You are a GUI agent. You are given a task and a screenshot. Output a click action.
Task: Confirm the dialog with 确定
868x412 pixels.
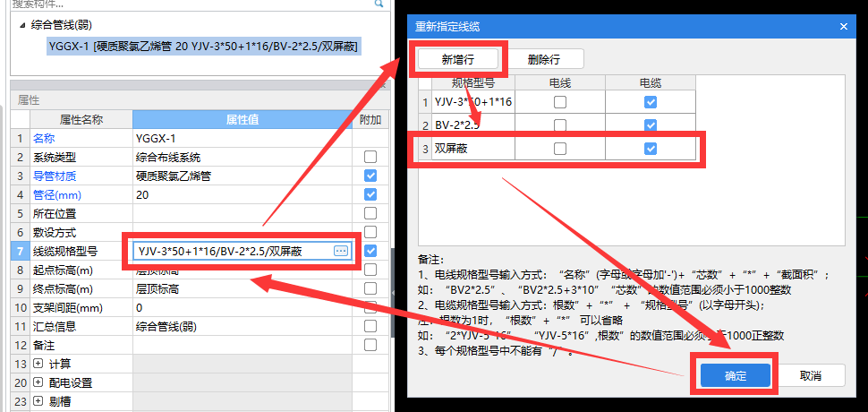pos(735,376)
